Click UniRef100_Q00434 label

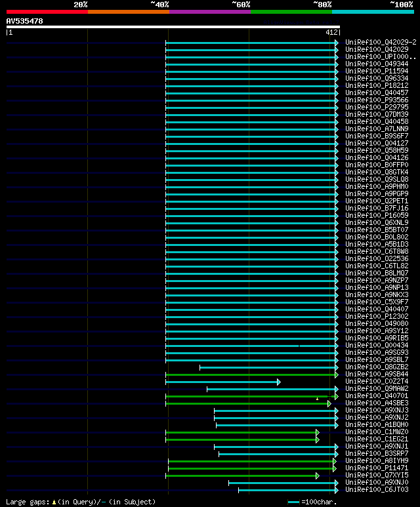(377, 346)
